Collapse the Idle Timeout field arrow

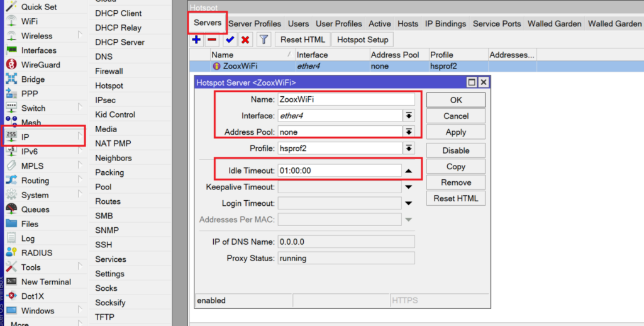point(408,171)
